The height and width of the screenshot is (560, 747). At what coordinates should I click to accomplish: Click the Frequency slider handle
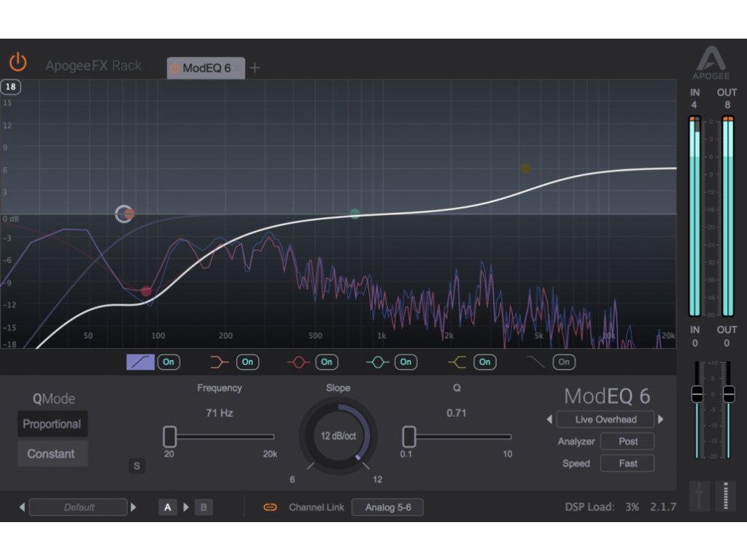(169, 436)
